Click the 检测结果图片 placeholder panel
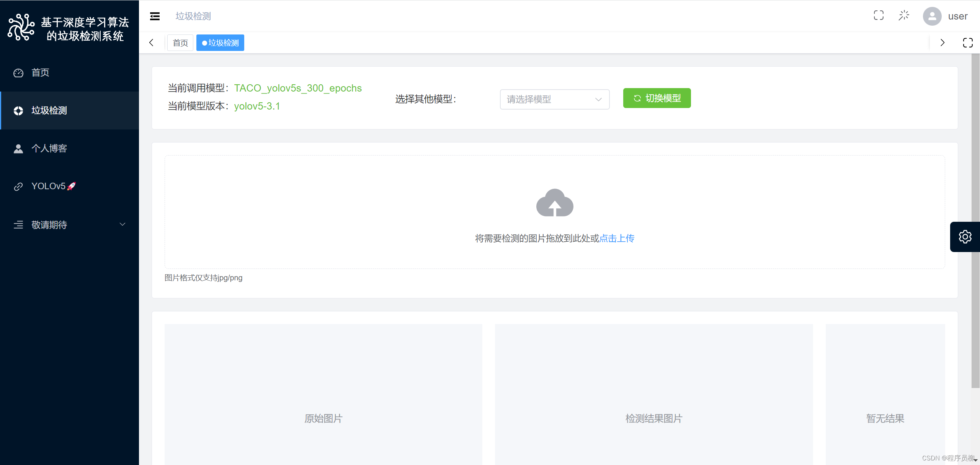Screen dimensions: 980x465 (654, 395)
